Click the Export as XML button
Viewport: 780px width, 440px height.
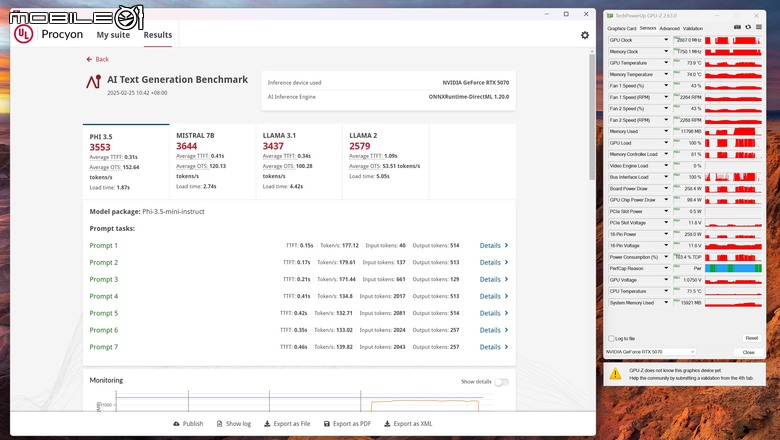[408, 424]
